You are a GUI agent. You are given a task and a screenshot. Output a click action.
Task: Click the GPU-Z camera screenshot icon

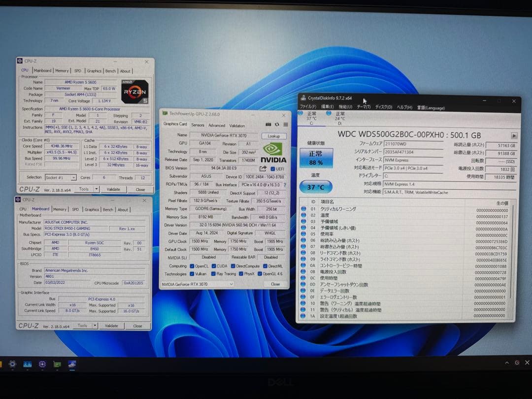coord(269,124)
